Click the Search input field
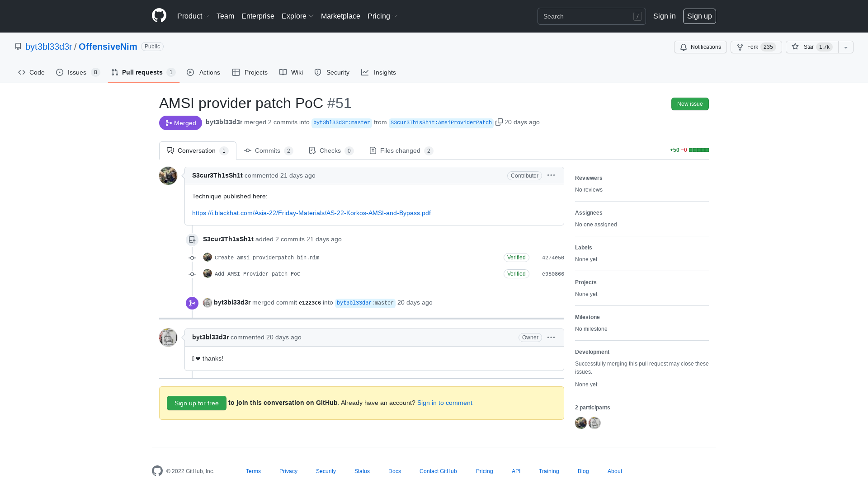 coord(591,16)
